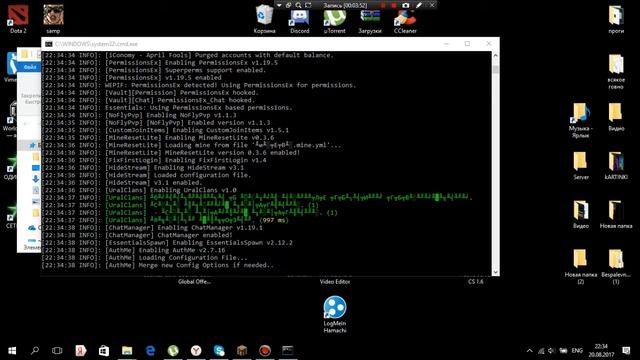Click the Windows Start button

click(x=12, y=351)
